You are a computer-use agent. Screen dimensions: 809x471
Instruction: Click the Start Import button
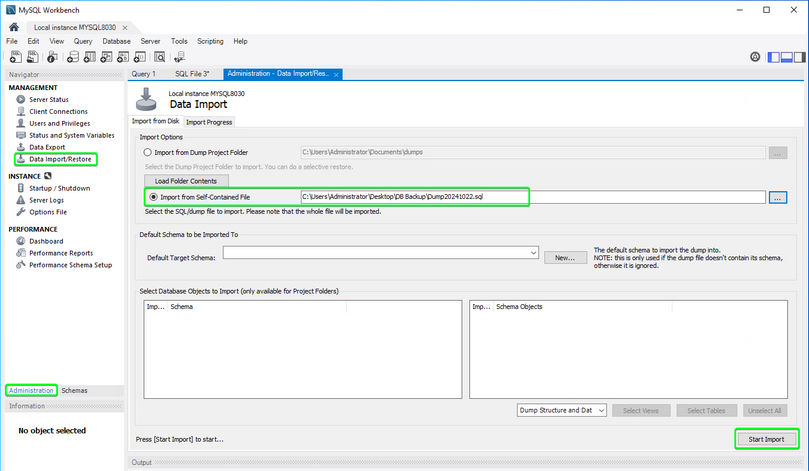766,440
